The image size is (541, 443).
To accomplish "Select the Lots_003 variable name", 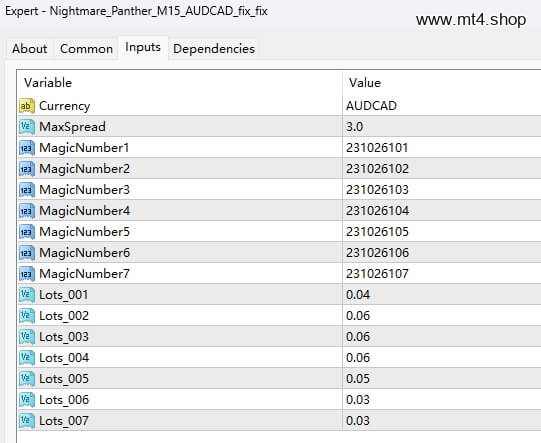I will point(64,337).
